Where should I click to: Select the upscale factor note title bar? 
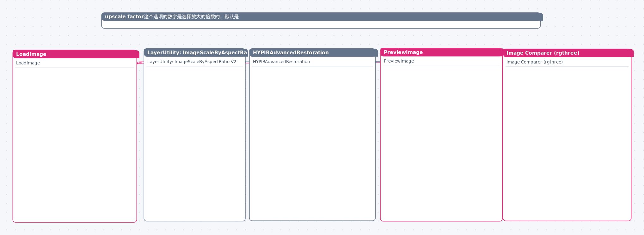(x=322, y=17)
